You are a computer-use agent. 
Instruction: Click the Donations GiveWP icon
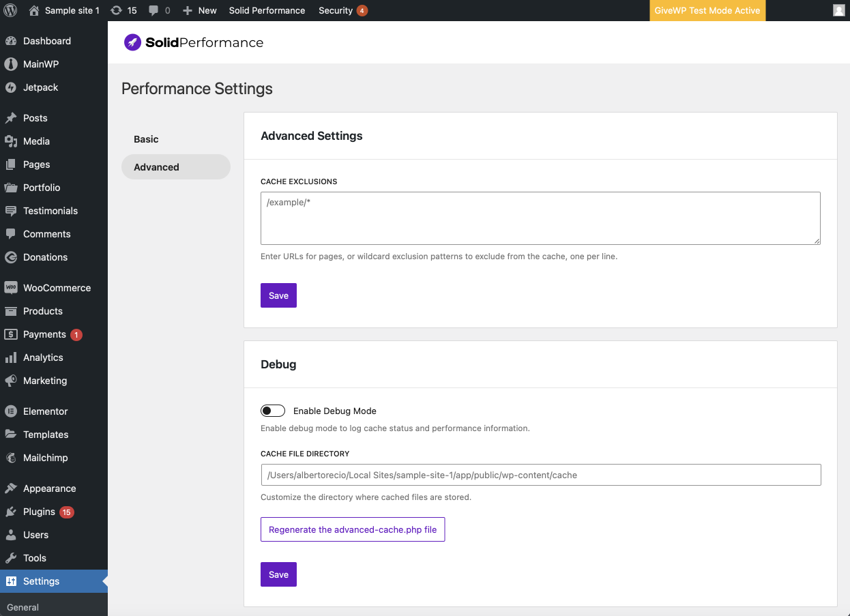pyautogui.click(x=11, y=257)
